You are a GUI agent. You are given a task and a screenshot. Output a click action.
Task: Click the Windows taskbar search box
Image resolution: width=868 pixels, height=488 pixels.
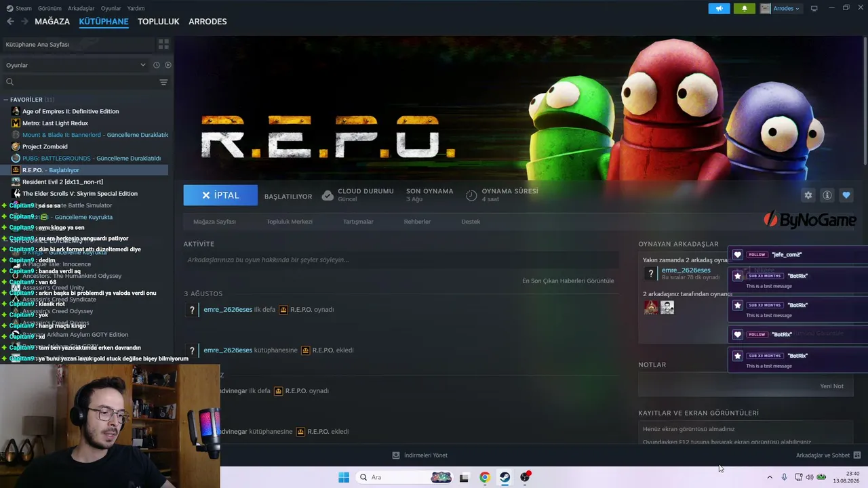pyautogui.click(x=404, y=477)
